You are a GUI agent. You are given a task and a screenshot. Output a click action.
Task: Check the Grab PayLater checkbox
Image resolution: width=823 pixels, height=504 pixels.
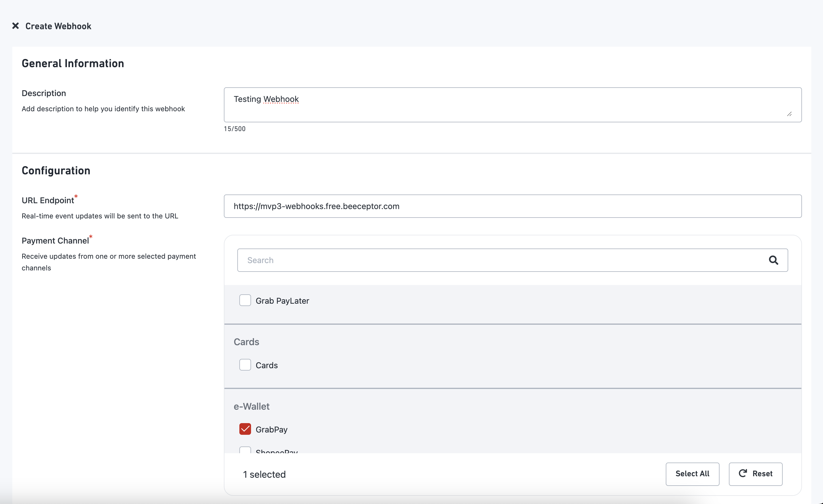pos(245,300)
